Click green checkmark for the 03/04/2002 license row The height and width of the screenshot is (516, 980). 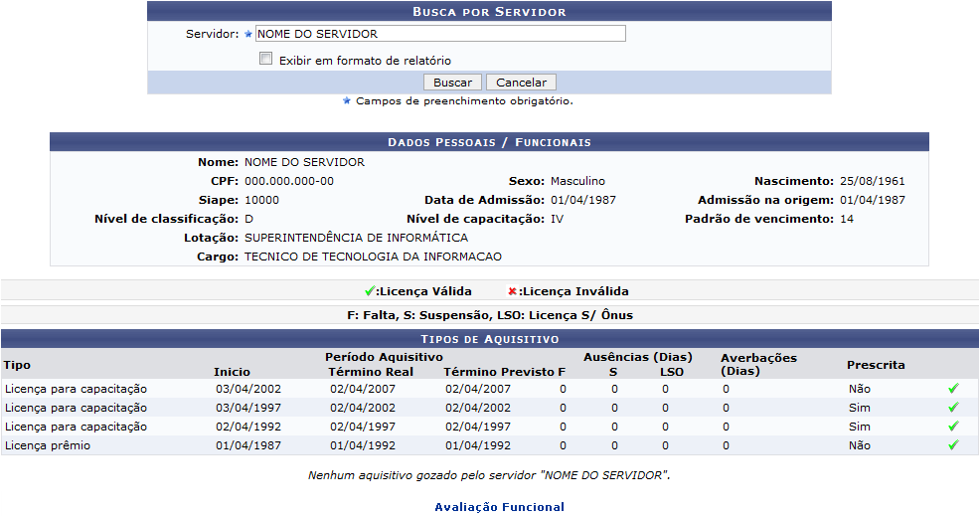(x=953, y=389)
